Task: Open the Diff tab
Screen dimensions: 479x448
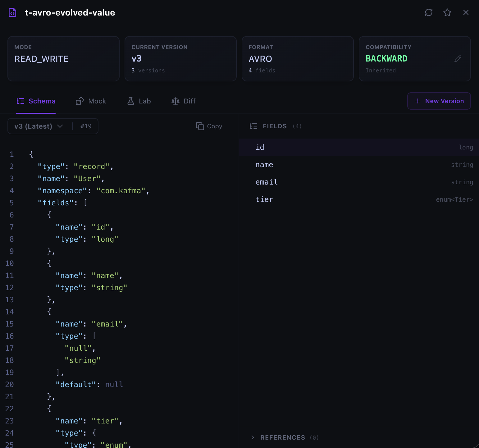Action: [x=184, y=101]
